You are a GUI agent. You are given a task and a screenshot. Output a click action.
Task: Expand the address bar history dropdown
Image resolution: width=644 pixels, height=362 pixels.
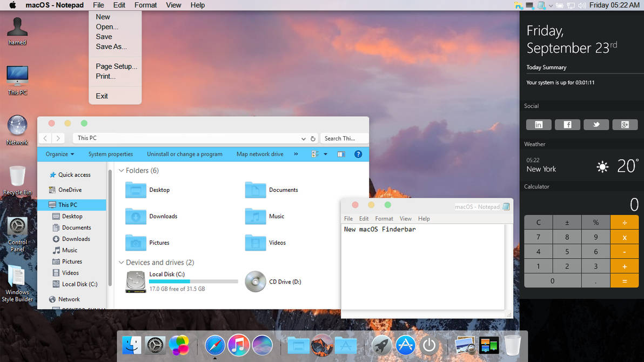pyautogui.click(x=303, y=138)
